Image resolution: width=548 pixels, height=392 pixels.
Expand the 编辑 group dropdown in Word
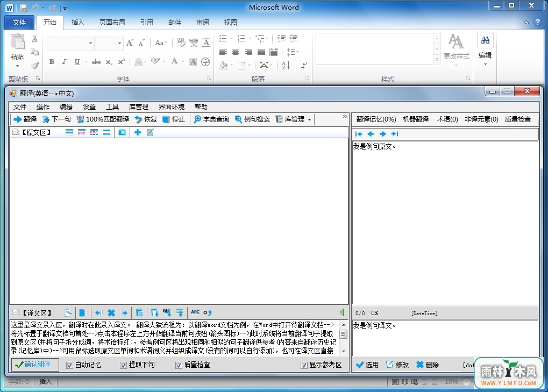coord(485,65)
